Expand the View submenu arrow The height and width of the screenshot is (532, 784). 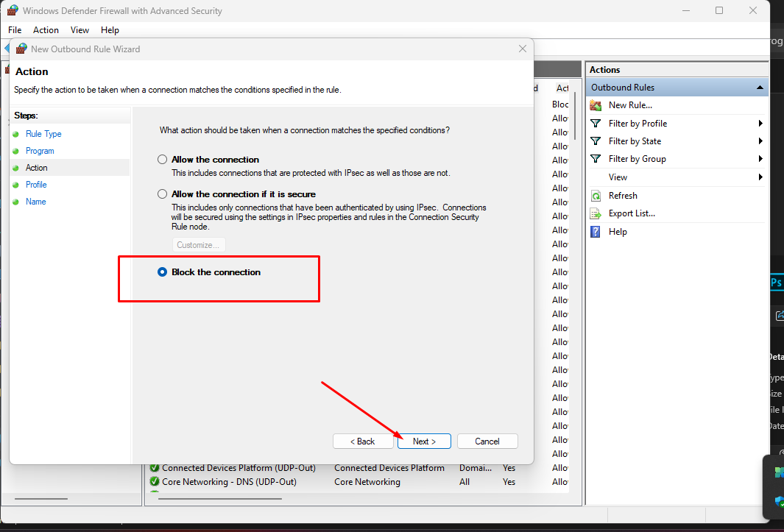(760, 177)
